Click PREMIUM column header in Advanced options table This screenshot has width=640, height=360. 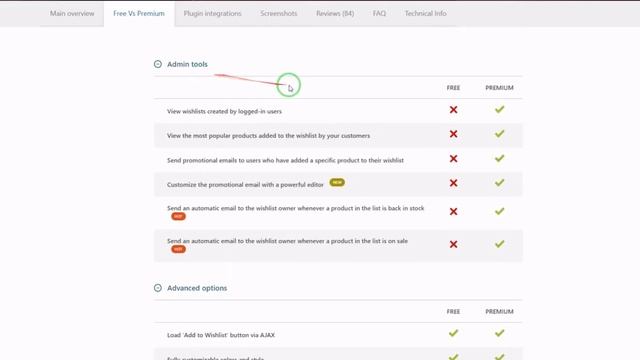coord(499,311)
